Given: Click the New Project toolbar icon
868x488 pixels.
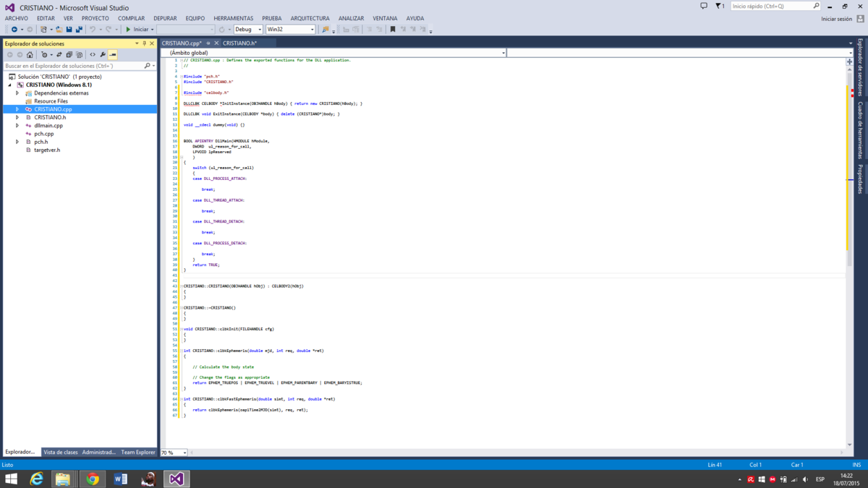Looking at the screenshot, I should (44, 30).
